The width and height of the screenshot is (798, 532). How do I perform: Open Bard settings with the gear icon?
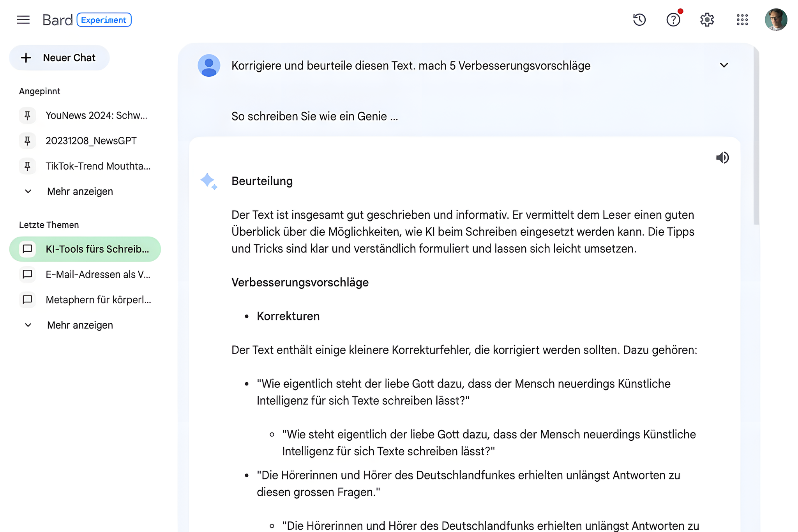tap(707, 19)
